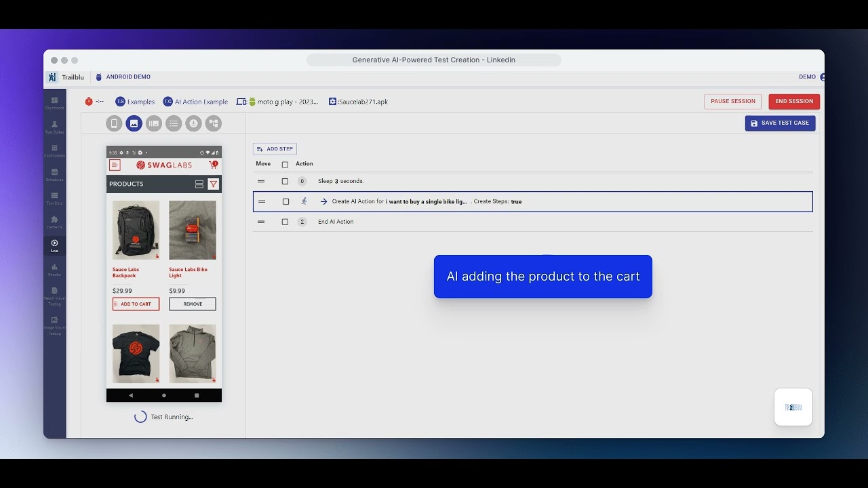
Task: Open the Examples test suite breadcrumb
Action: [x=135, y=102]
